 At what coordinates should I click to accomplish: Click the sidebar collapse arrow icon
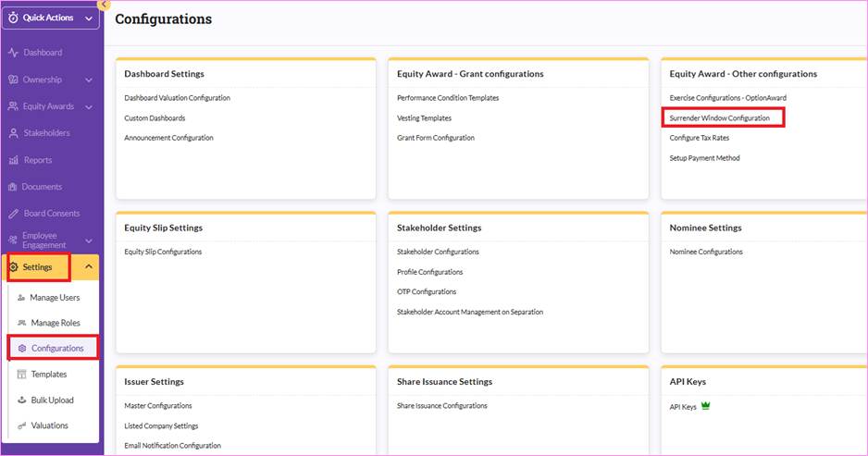point(104,4)
